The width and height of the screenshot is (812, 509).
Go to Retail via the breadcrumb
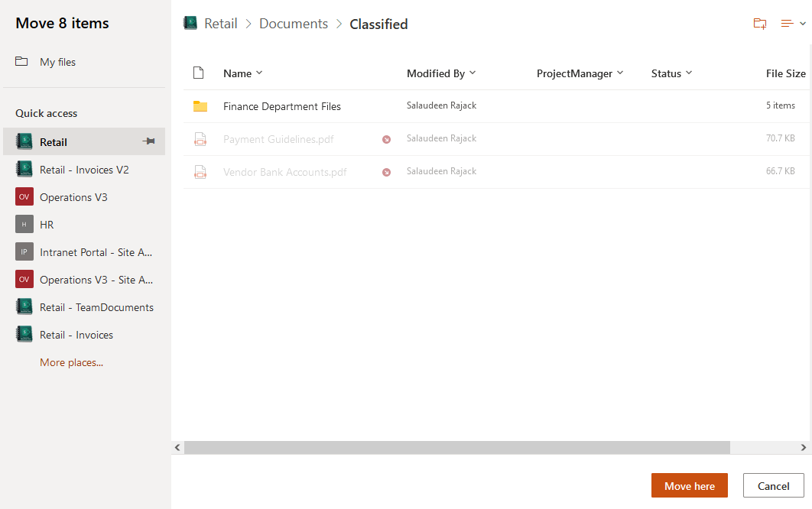pyautogui.click(x=220, y=24)
